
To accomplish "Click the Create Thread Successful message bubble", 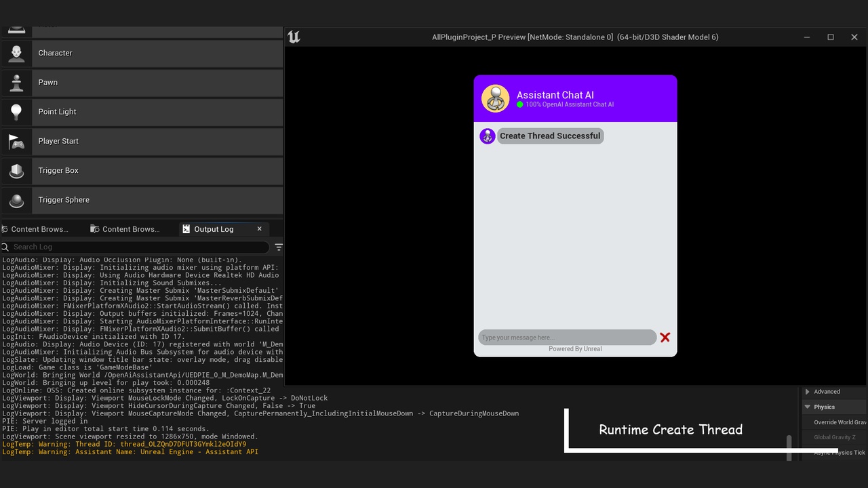I will pos(550,136).
